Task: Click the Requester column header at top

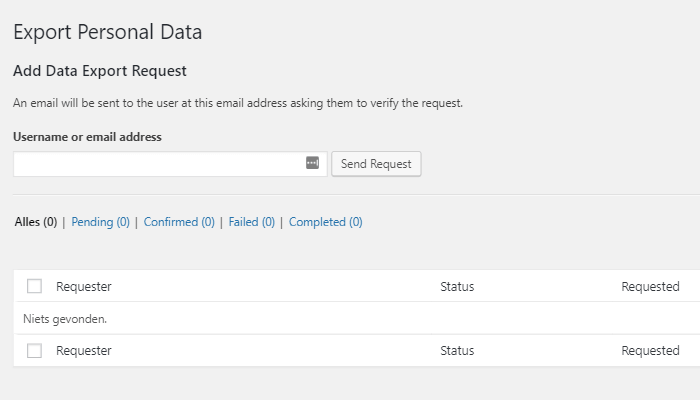Action: (84, 287)
